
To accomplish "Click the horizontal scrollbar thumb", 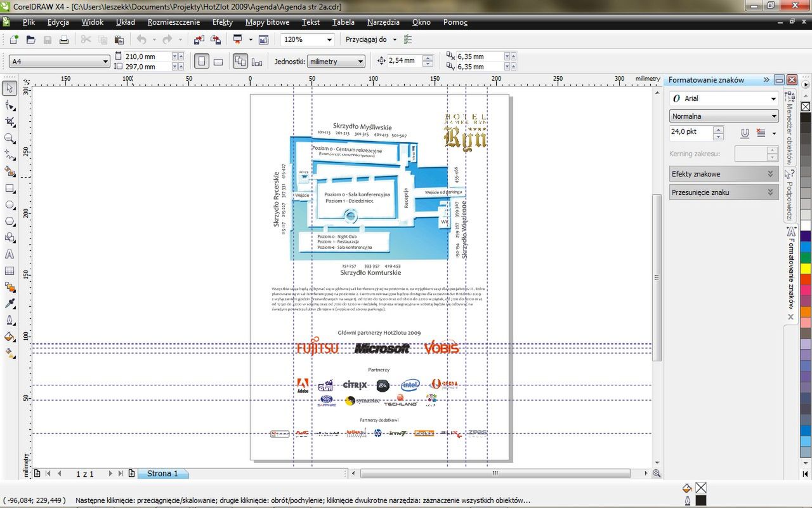I will pos(495,473).
